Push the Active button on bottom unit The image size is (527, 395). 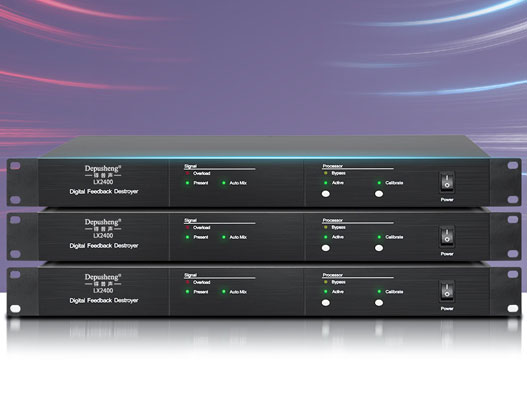325,303
